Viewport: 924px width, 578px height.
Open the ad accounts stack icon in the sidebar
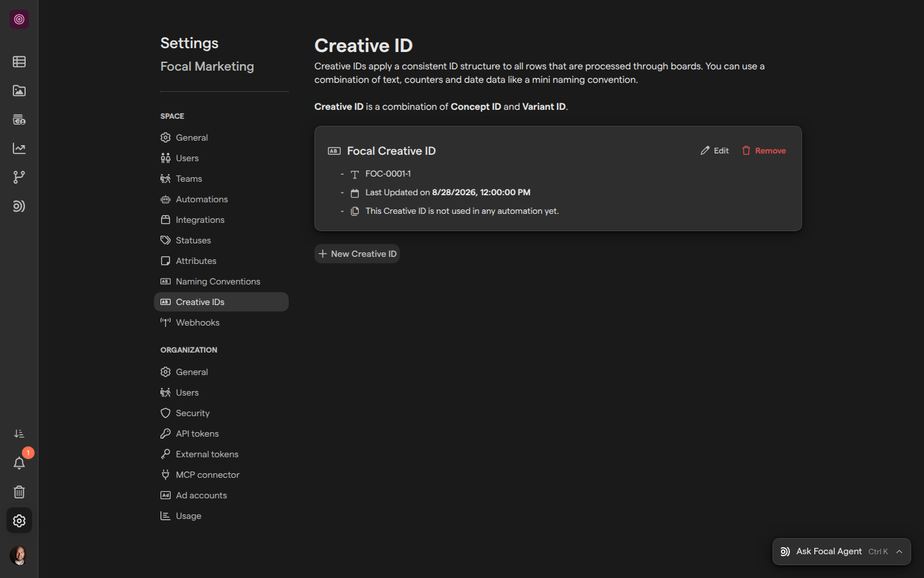tap(19, 119)
